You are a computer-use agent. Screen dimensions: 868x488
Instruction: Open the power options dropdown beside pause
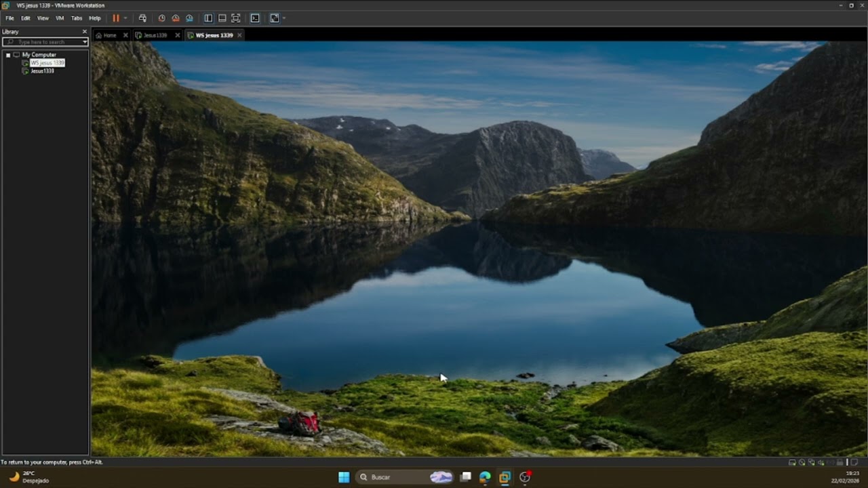(125, 18)
